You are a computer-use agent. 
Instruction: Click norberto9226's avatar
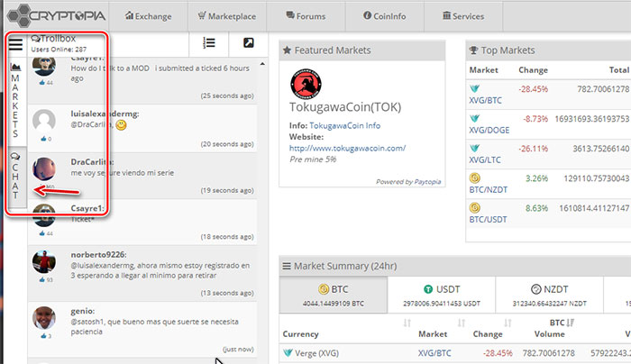coord(44,261)
